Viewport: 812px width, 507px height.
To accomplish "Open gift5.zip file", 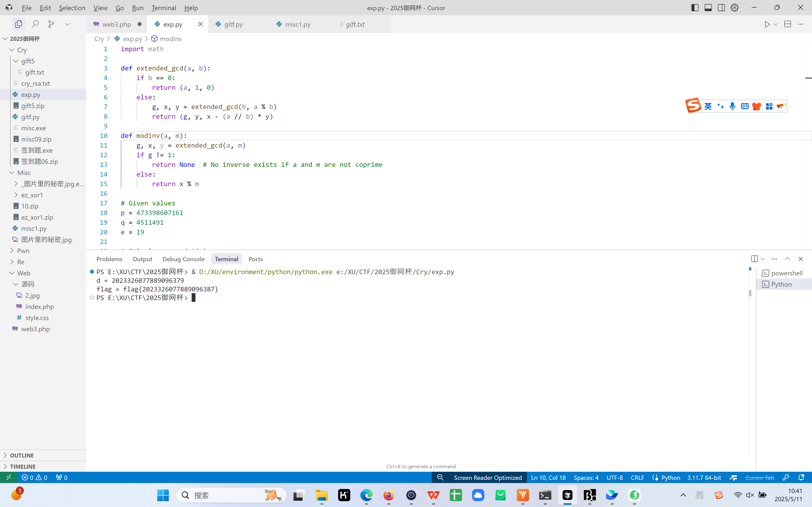I will (43, 106).
